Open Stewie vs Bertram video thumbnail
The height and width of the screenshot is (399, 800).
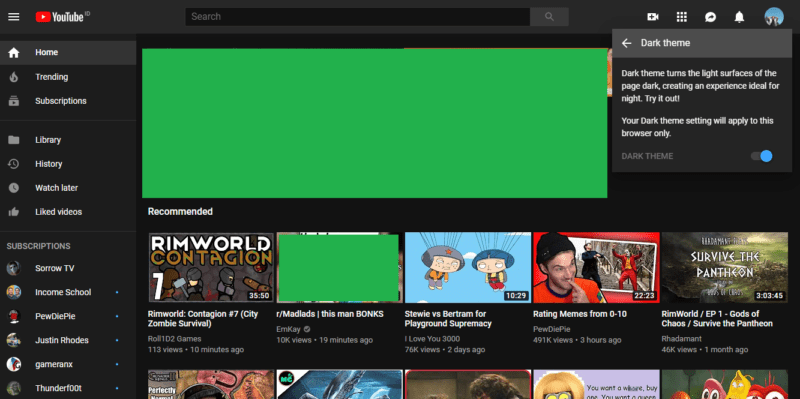pyautogui.click(x=468, y=267)
